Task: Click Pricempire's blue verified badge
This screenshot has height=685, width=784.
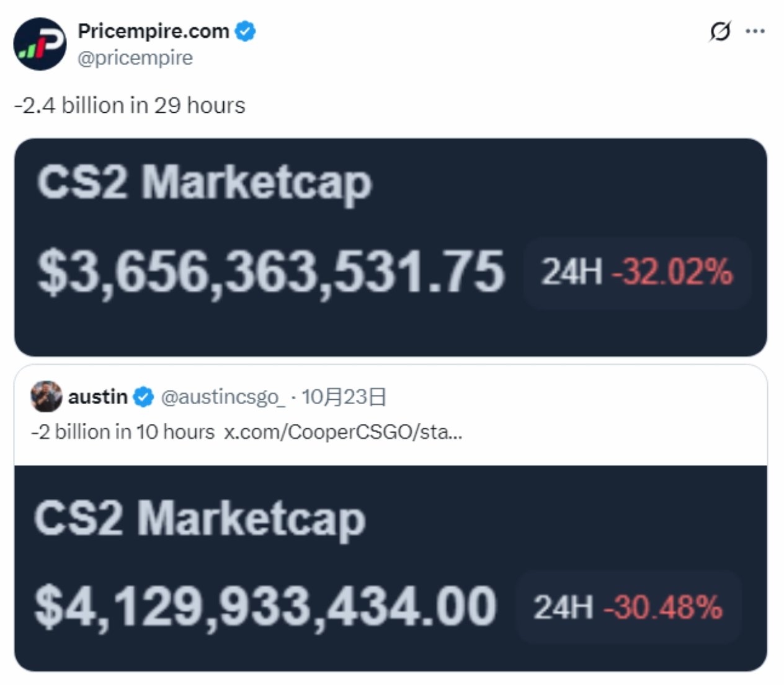Action: click(246, 31)
